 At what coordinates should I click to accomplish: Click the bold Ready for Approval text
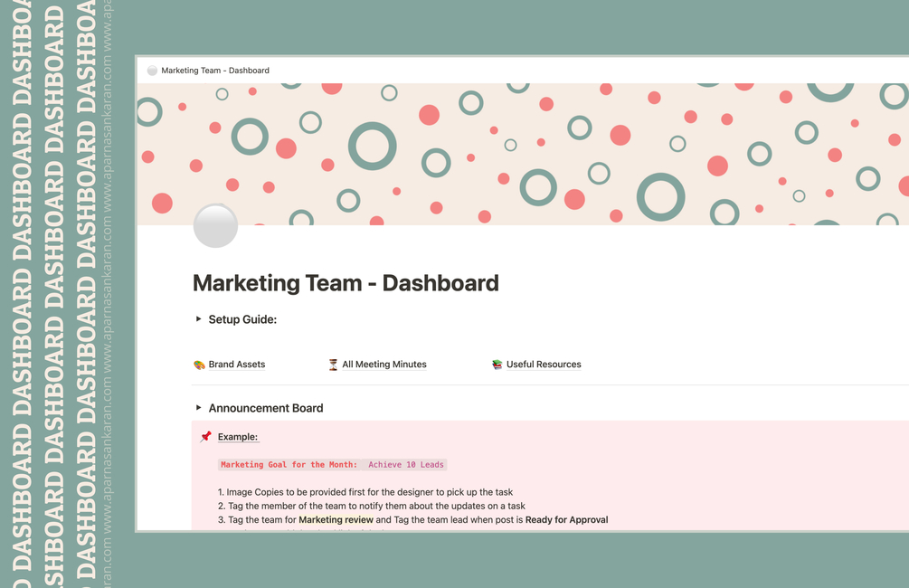pyautogui.click(x=566, y=519)
